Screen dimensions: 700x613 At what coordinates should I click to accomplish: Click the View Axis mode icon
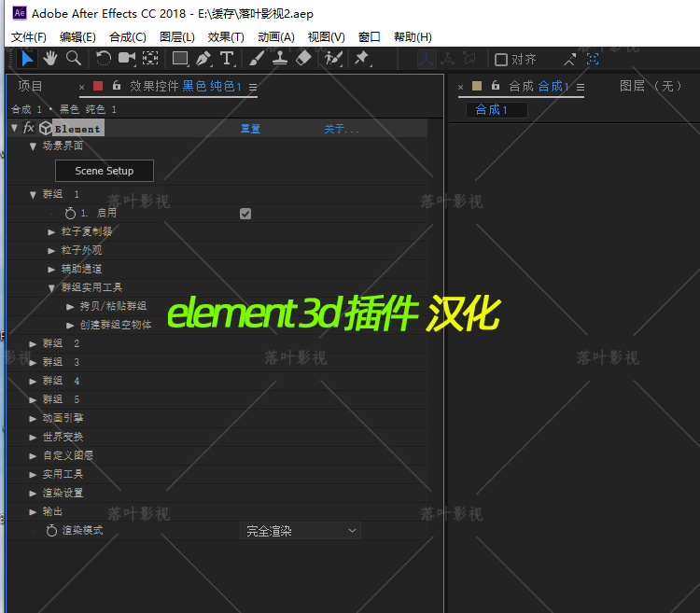(x=469, y=59)
